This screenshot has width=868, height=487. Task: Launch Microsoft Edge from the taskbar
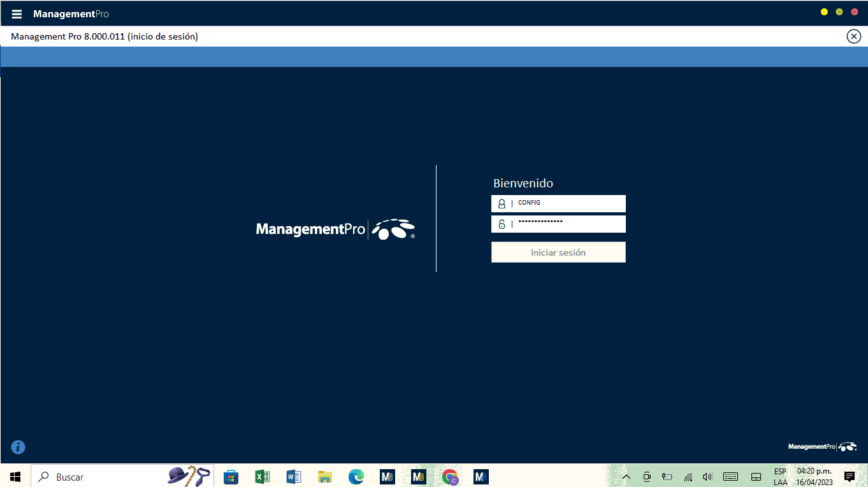tap(356, 477)
